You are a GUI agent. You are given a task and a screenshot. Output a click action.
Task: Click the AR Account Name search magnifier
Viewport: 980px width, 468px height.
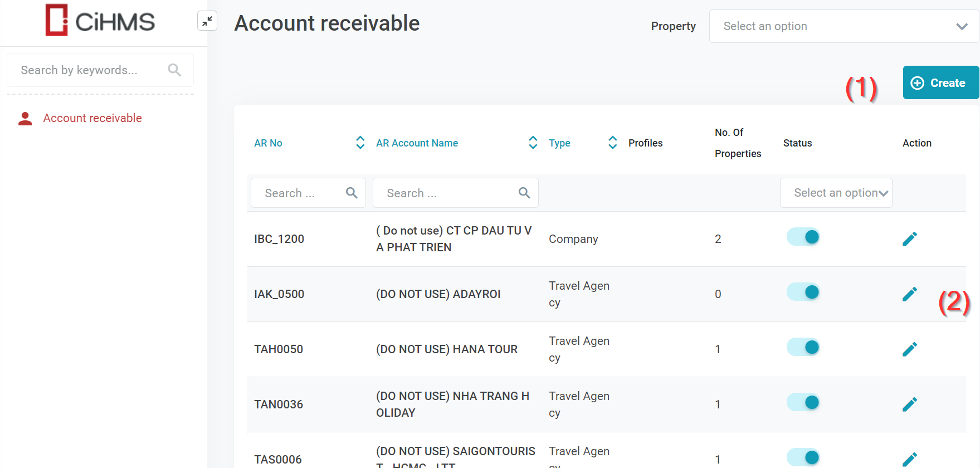[x=524, y=193]
